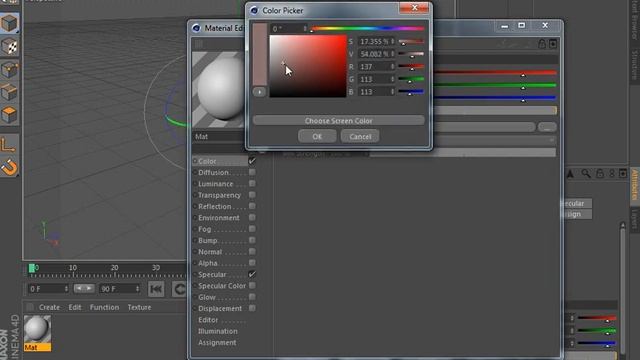Click the saturation-value color square
Screen dimensions: 640x360
[x=308, y=66]
